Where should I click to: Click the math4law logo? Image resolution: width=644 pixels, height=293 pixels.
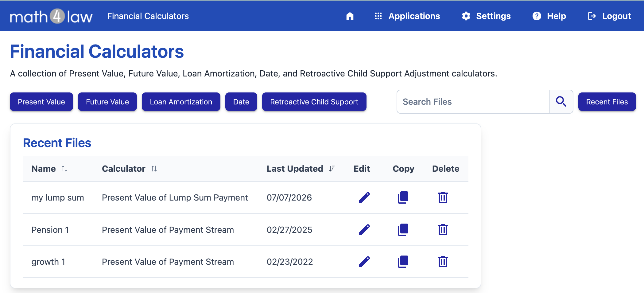(x=51, y=16)
